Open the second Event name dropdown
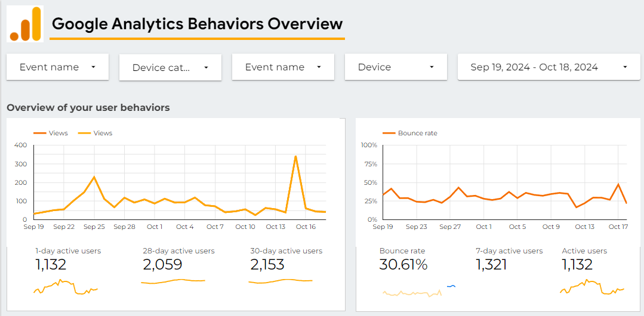The height and width of the screenshot is (316, 644). tap(283, 67)
